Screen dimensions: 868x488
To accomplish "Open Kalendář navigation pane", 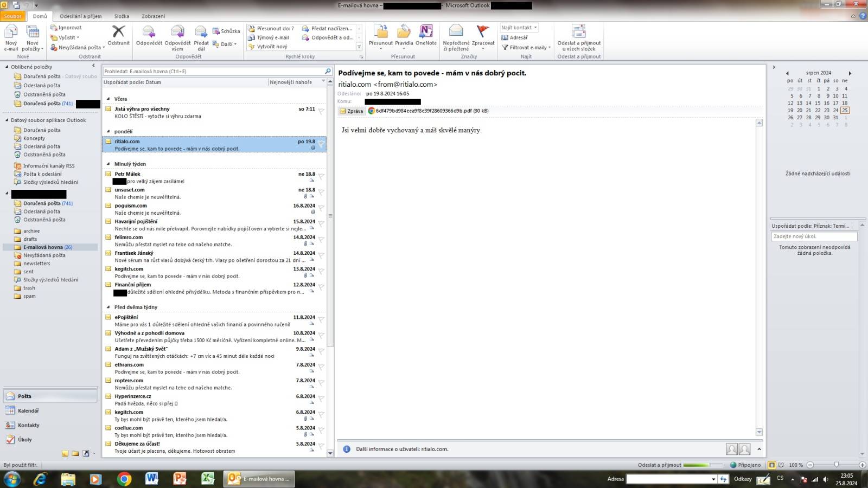I will click(51, 410).
